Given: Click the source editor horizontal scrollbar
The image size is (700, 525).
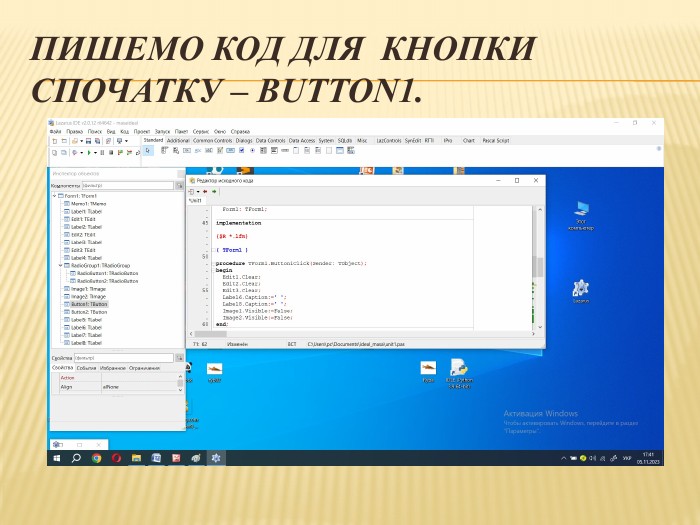Looking at the screenshot, I should coord(362,334).
